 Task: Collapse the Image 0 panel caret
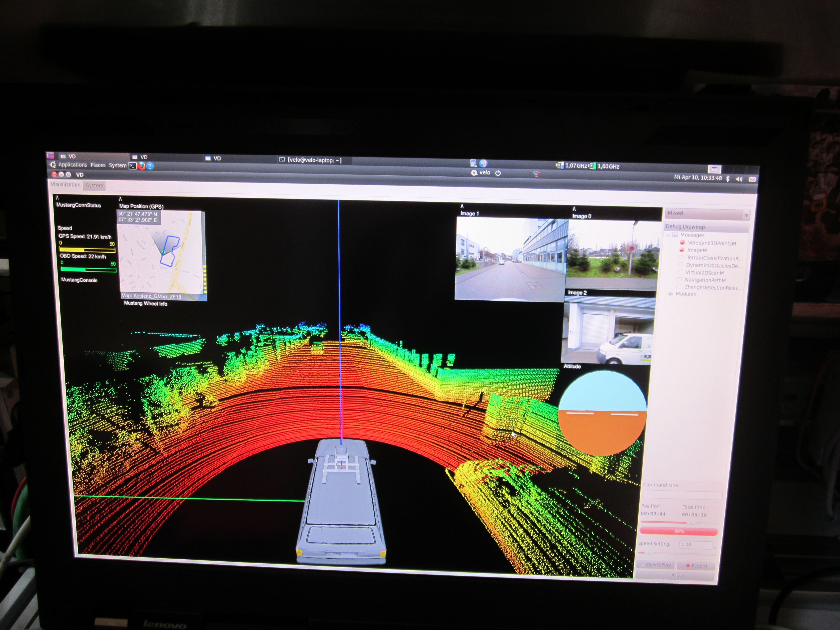click(x=574, y=209)
